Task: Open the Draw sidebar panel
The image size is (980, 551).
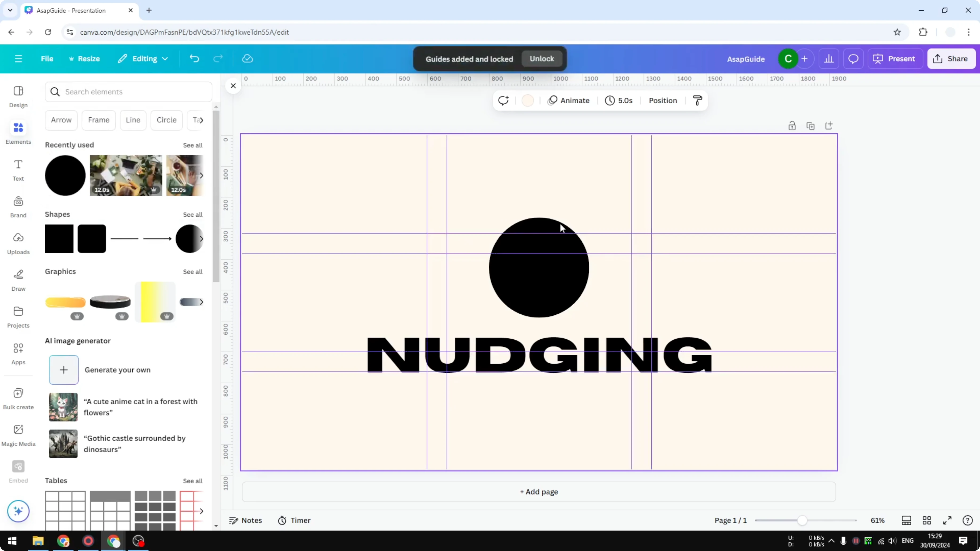Action: pos(18,280)
